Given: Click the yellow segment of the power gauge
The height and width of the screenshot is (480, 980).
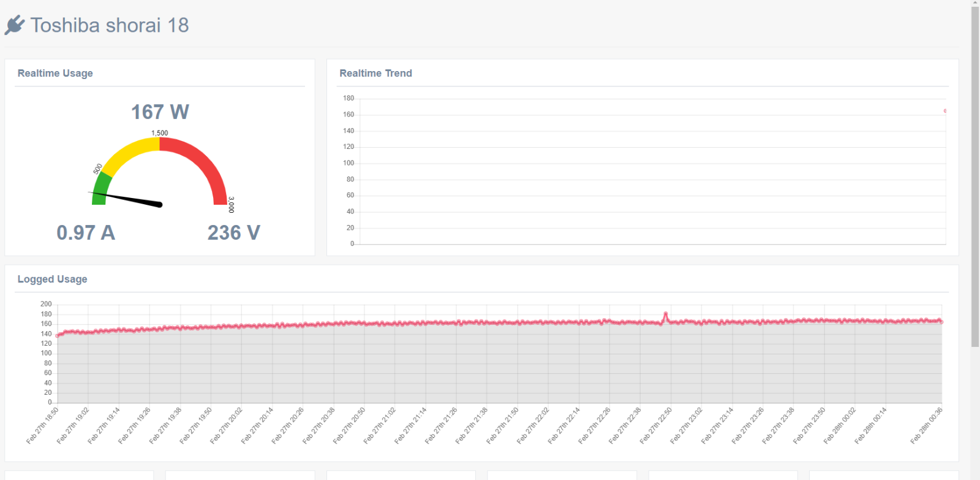Looking at the screenshot, I should point(130,151).
